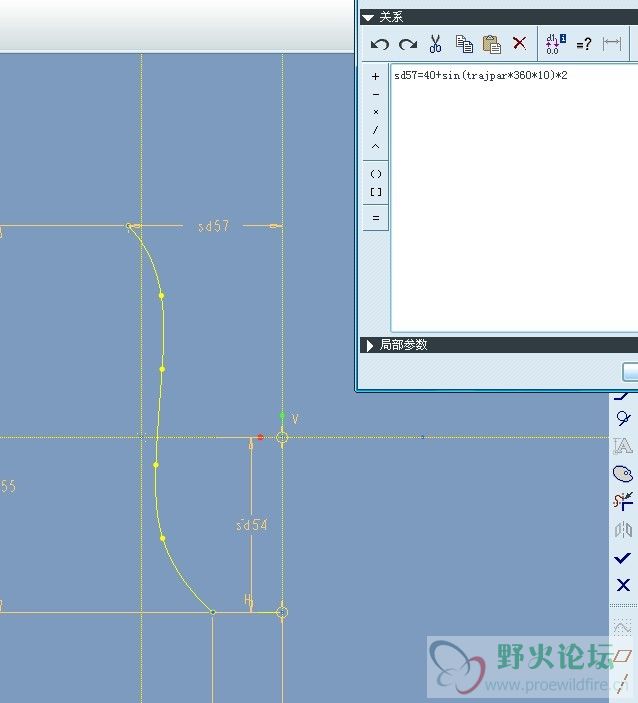Open the sketcher palette tool
The width and height of the screenshot is (638, 703).
click(623, 473)
